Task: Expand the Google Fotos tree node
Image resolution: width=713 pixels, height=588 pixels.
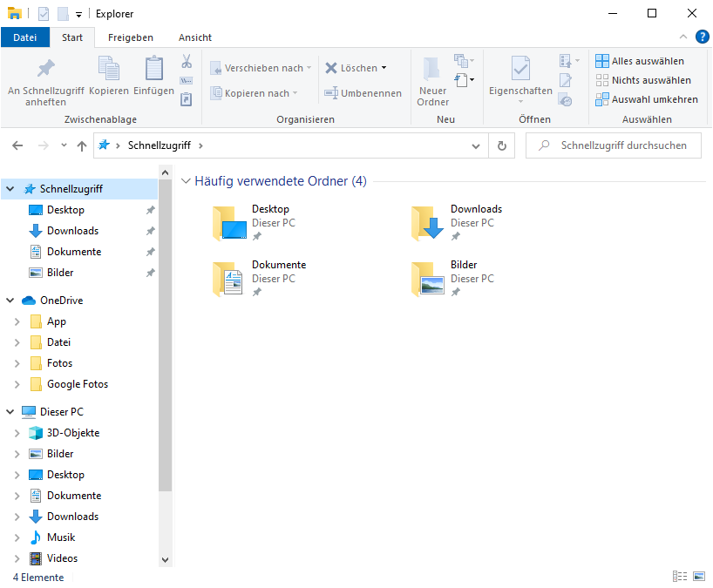Action: pyautogui.click(x=17, y=384)
